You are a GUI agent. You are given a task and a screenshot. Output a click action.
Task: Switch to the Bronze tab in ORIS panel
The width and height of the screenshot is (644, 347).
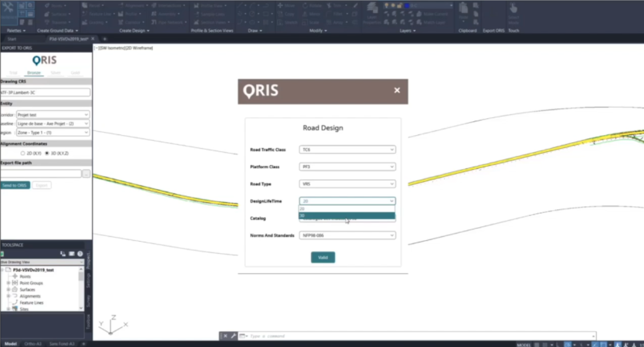[34, 72]
